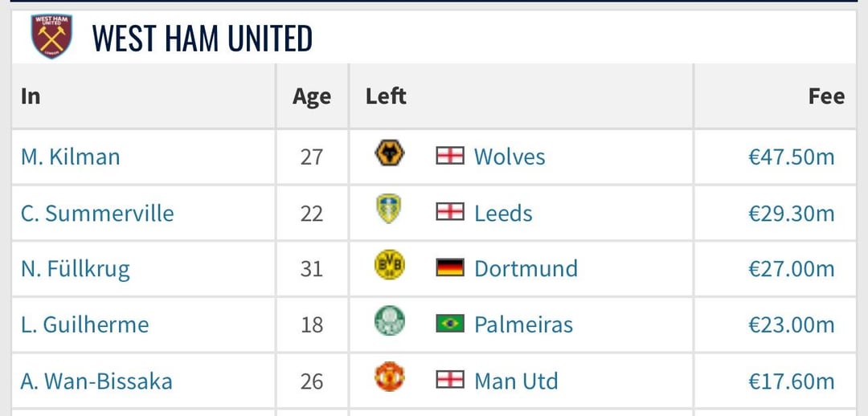
Task: Click the Leeds club badge icon
Action: [x=389, y=210]
